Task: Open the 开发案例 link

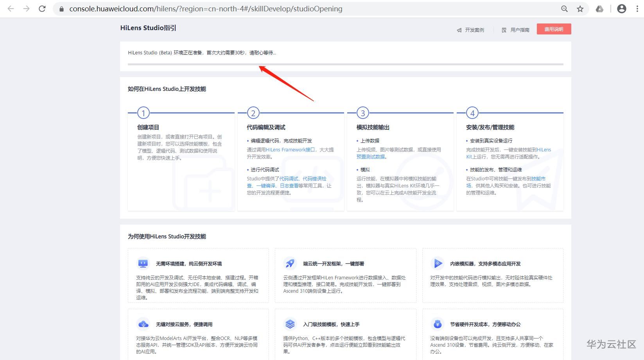Action: [x=470, y=30]
